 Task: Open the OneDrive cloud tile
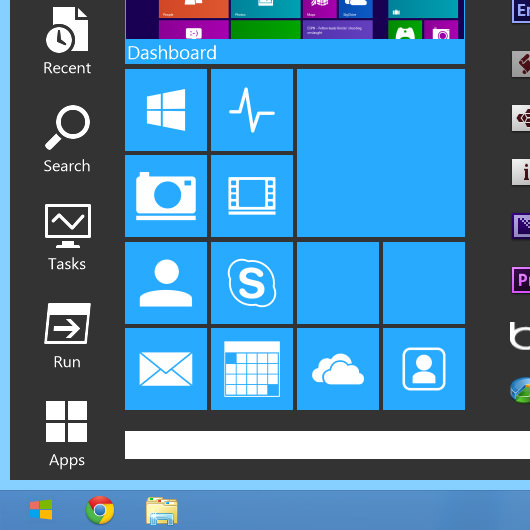pyautogui.click(x=338, y=369)
